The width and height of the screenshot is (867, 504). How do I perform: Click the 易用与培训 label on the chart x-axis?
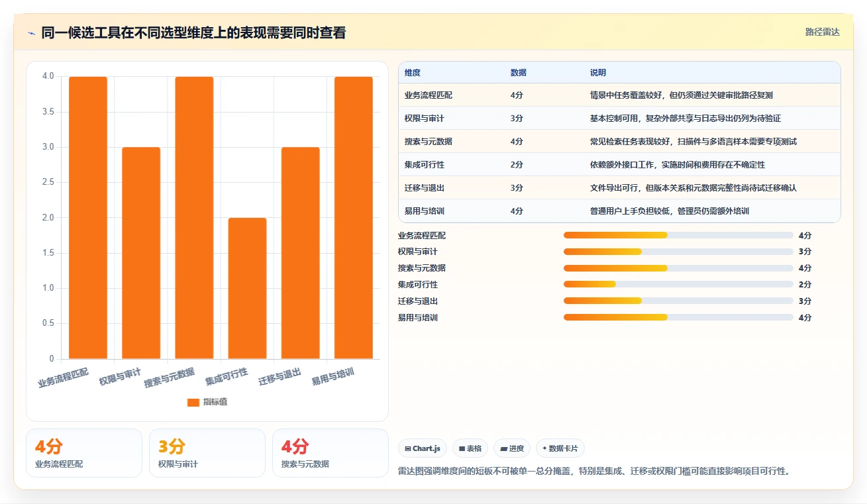[x=332, y=377]
